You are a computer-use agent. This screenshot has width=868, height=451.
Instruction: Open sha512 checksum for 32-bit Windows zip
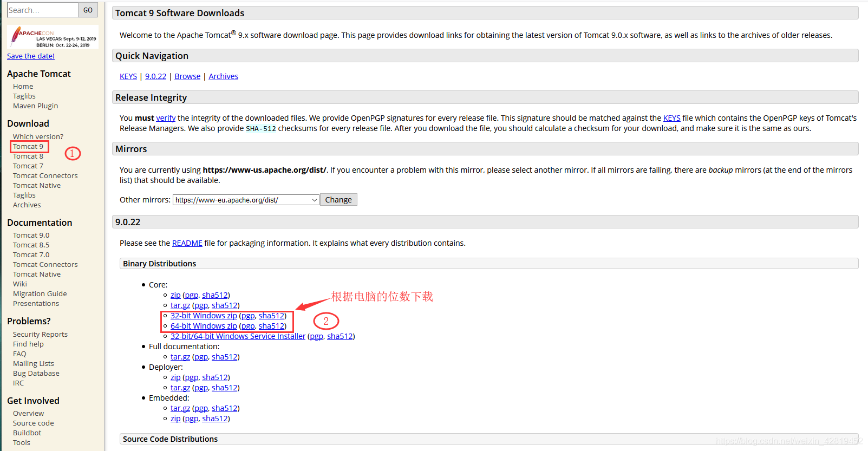click(x=271, y=316)
